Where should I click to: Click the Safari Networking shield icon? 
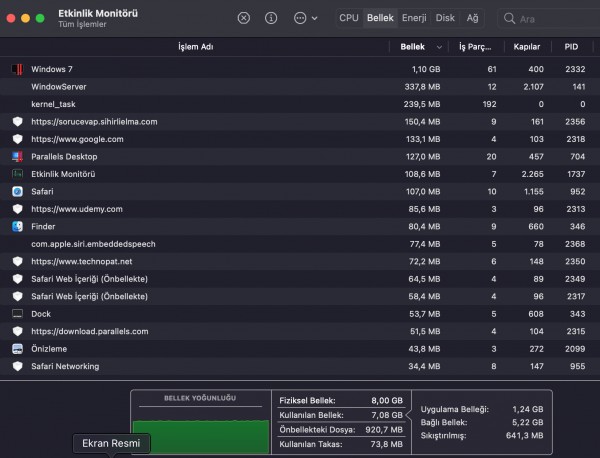[17, 366]
